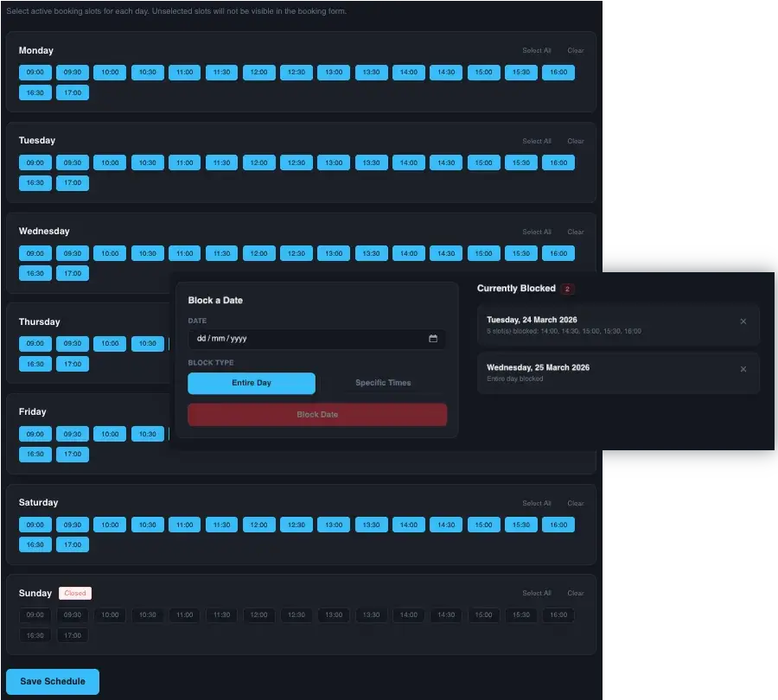Screen dimensions: 778x700
Task: Clear all Saturday slots
Action: 576,504
